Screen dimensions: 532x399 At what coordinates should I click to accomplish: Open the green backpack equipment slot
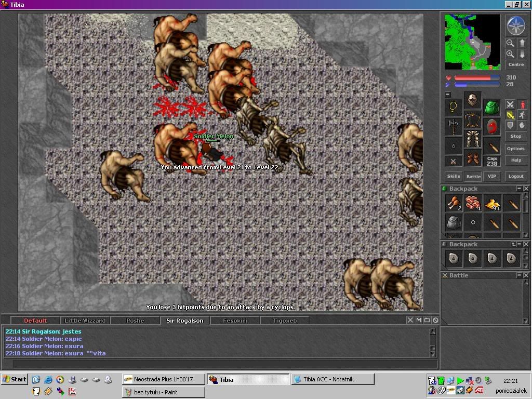click(492, 108)
